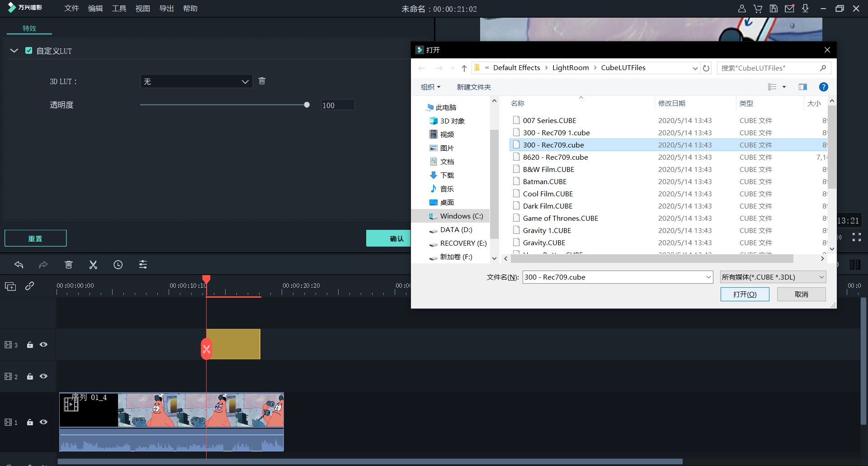This screenshot has width=868, height=466.
Task: Click the 新建文件夹 button
Action: coord(474,87)
